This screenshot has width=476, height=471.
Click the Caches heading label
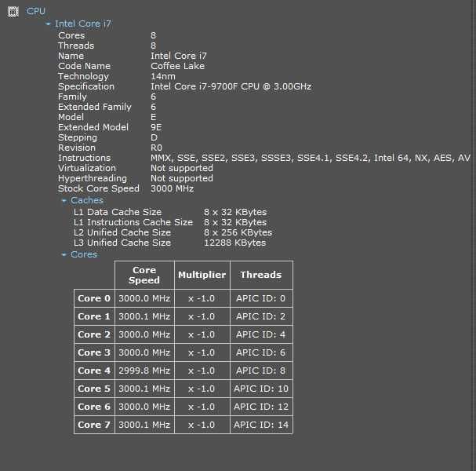coord(87,200)
